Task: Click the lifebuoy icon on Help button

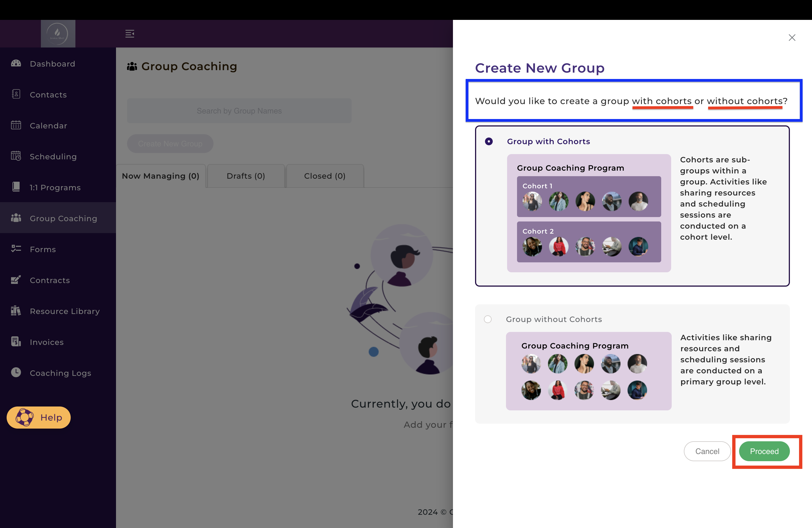Action: (x=25, y=417)
